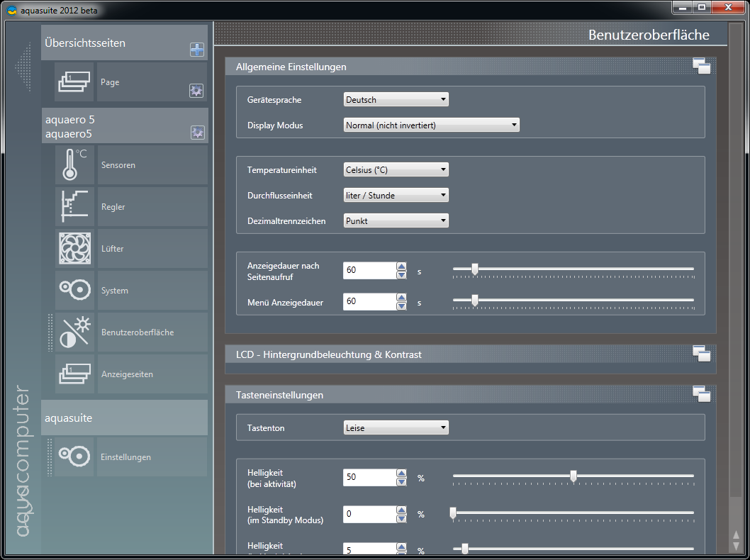Viewport: 750px width, 560px height.
Task: Decrease Helligkeit im Standby Modus value
Action: point(401,518)
